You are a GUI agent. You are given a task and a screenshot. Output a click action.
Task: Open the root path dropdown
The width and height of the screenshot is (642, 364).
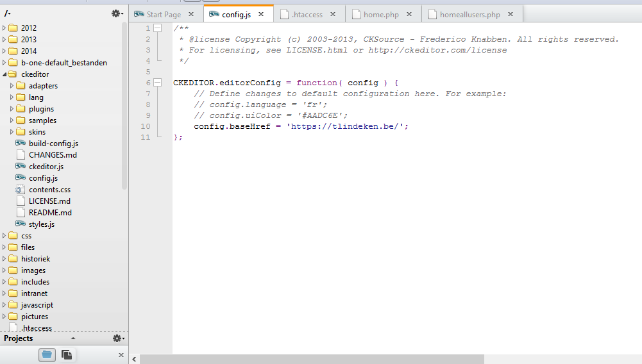pos(8,13)
